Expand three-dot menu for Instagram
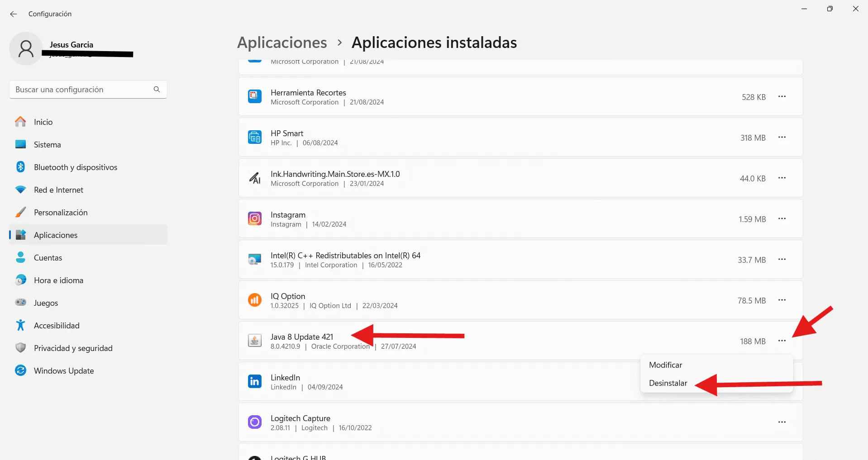Screen dimensions: 868x460 pos(782,219)
